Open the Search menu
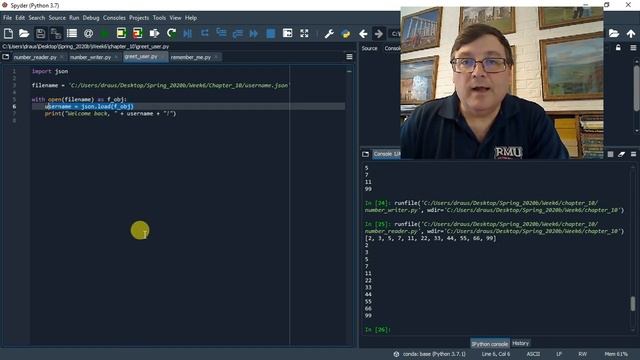Image resolution: width=640 pixels, height=360 pixels. pyautogui.click(x=37, y=18)
